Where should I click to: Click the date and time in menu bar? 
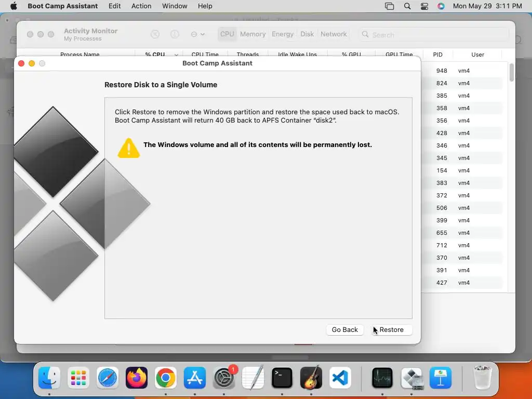pos(487,6)
